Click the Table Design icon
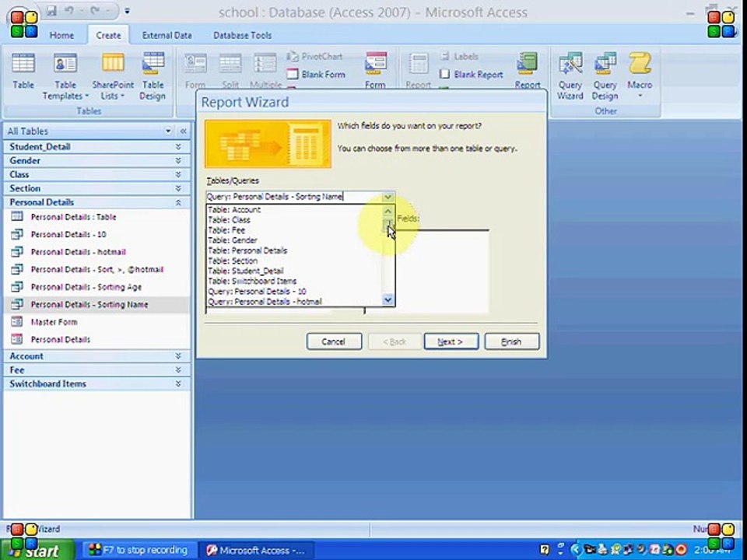 point(153,76)
